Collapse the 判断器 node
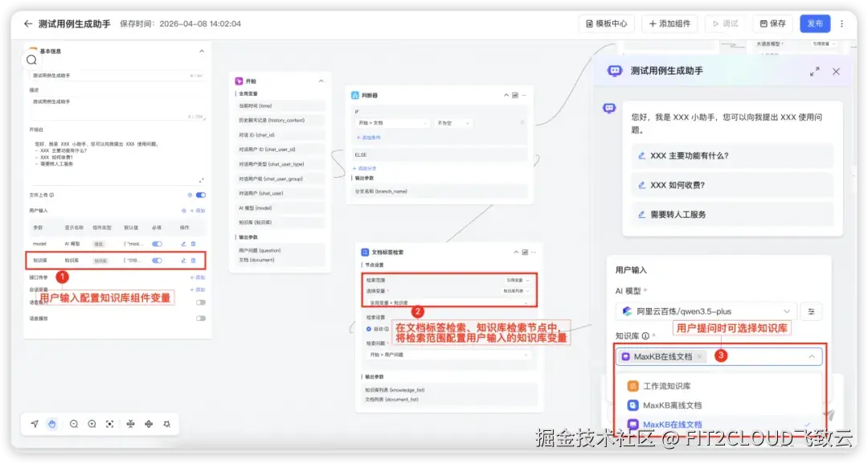The image size is (868, 464). 506,95
